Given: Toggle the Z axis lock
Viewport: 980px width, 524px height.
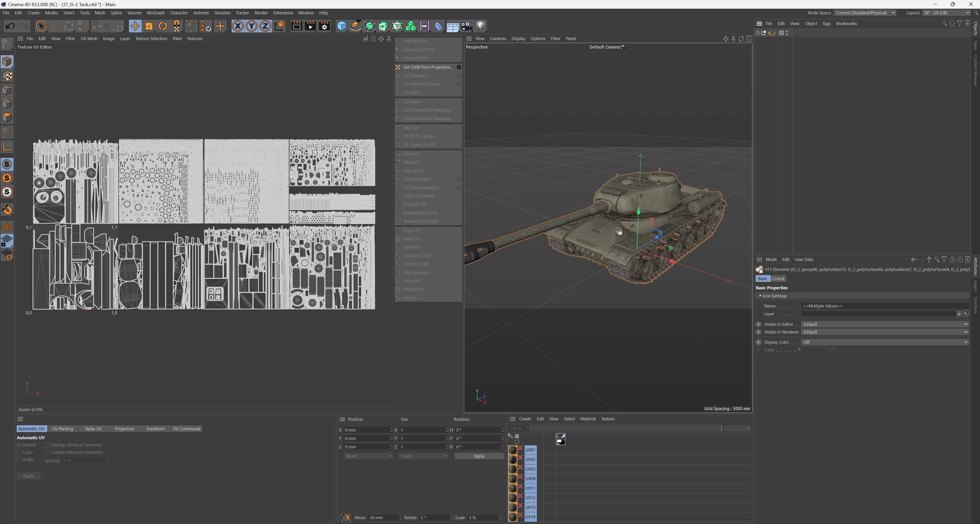Looking at the screenshot, I should pos(265,26).
